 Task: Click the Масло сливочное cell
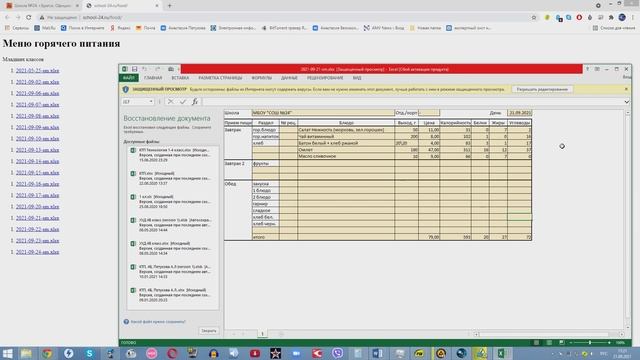coord(346,156)
